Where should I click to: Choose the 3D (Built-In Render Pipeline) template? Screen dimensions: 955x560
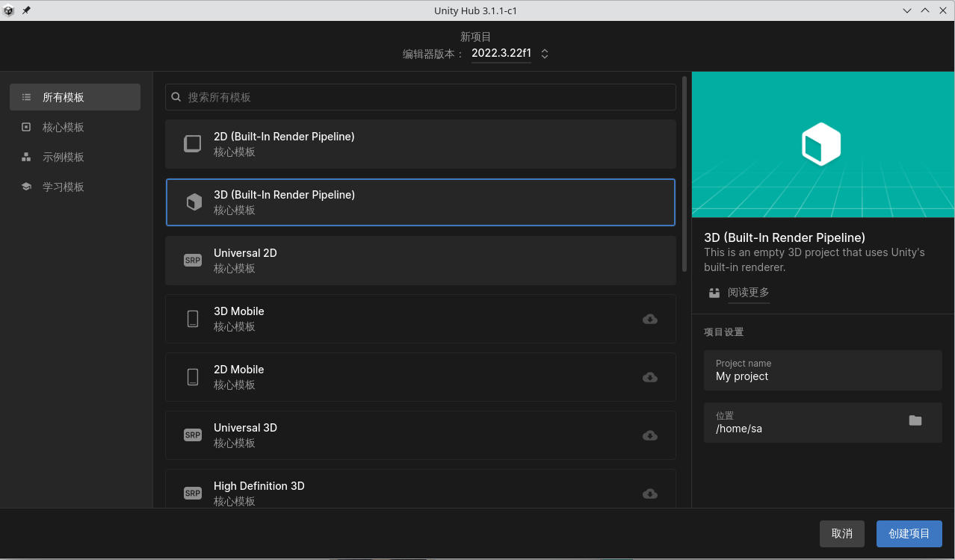tap(421, 202)
